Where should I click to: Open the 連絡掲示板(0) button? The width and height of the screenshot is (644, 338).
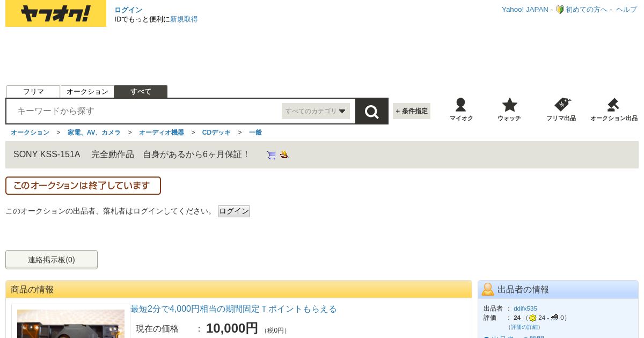pyautogui.click(x=52, y=260)
